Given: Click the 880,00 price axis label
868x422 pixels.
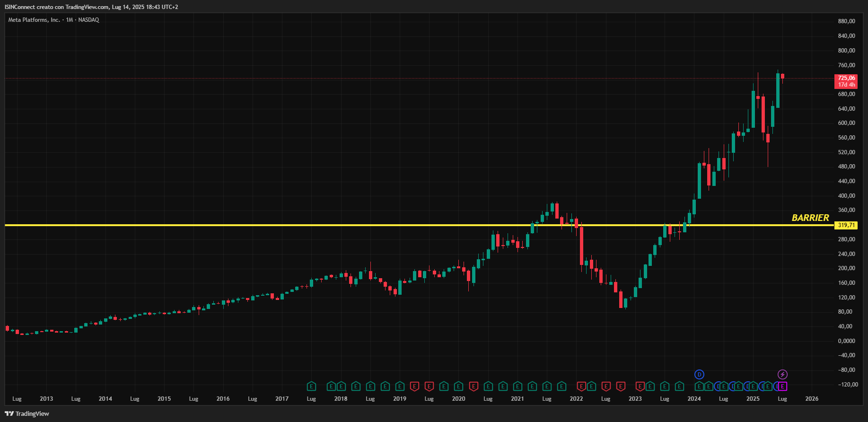Looking at the screenshot, I should point(846,21).
